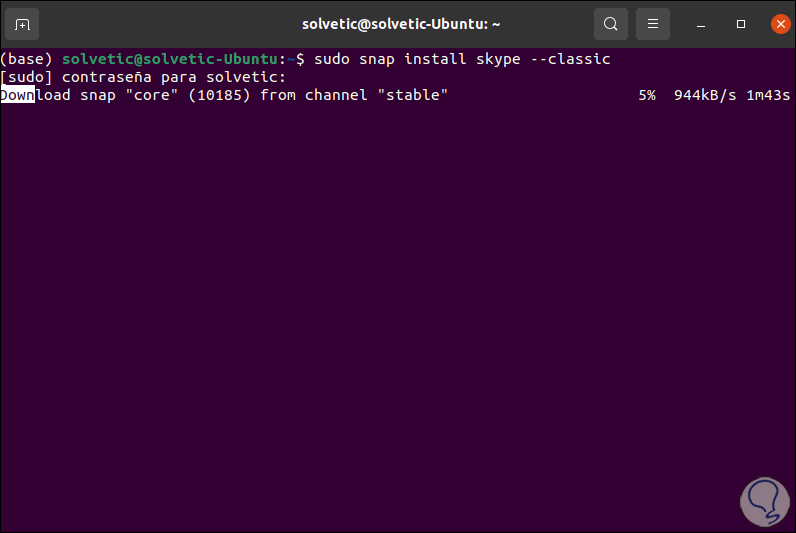Click the (base) environment prefix in the prompt

click(x=27, y=59)
